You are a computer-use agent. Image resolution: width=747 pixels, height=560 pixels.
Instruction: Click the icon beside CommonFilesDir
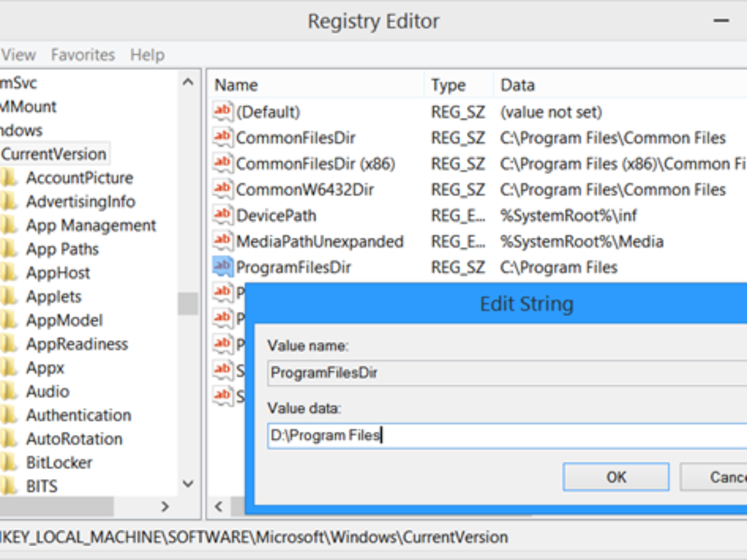pos(222,138)
